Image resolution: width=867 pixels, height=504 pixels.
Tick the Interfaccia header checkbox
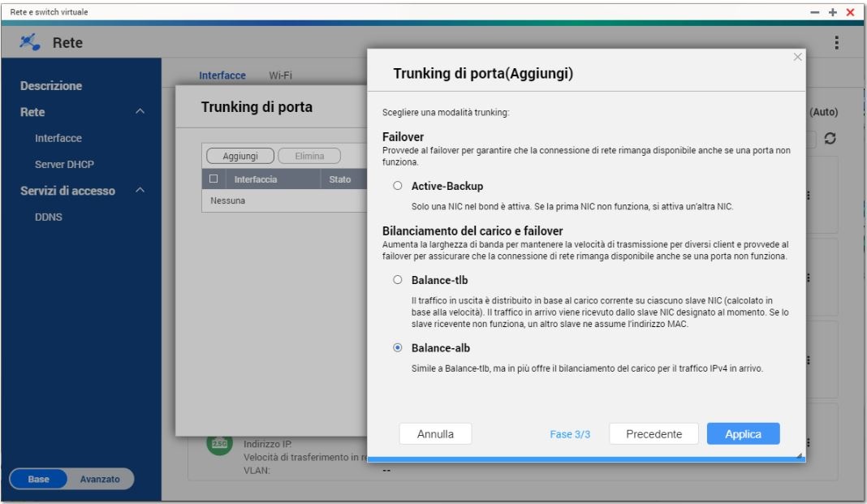(x=214, y=179)
